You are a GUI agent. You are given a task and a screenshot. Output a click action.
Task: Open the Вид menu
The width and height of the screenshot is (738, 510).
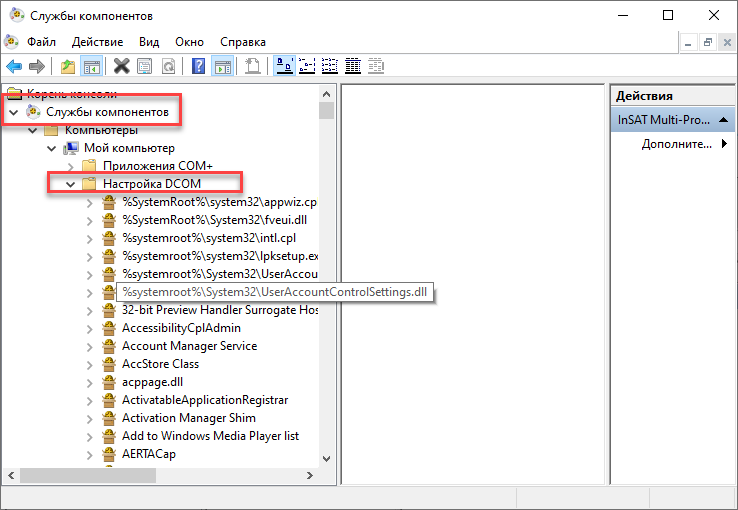149,42
